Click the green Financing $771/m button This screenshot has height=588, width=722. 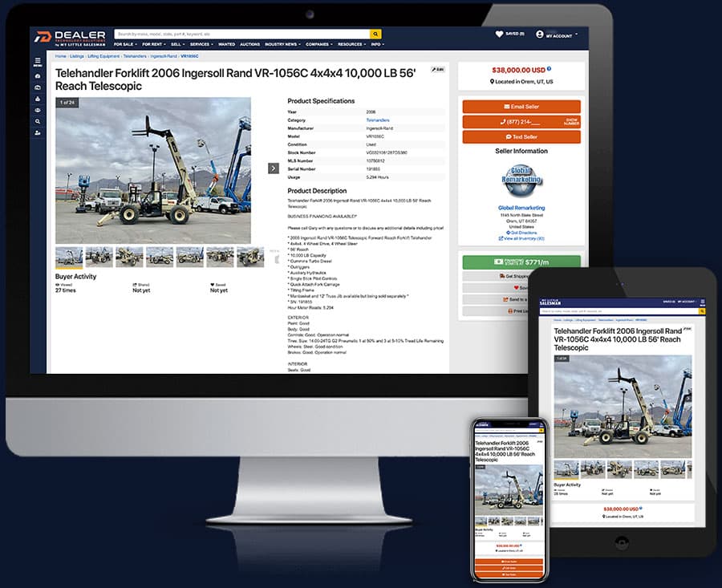coord(521,262)
